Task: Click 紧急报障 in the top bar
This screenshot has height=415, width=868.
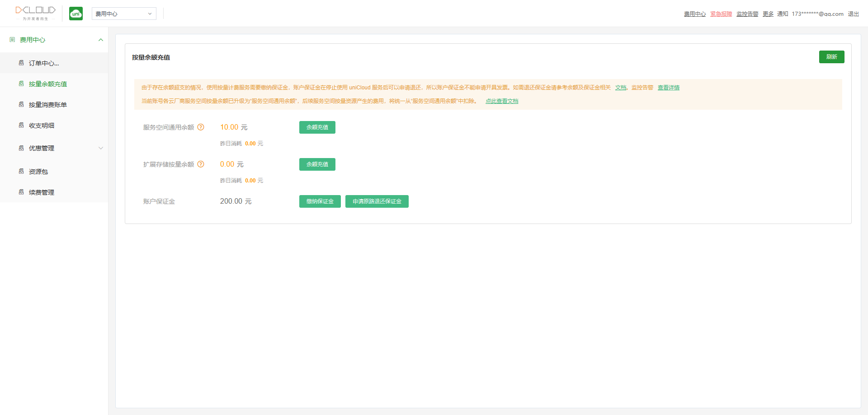Action: (x=721, y=14)
